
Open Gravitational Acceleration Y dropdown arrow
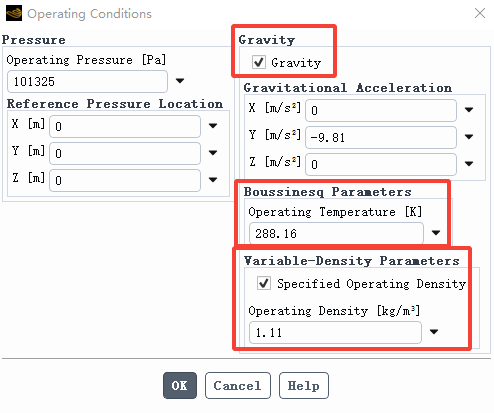click(x=469, y=137)
